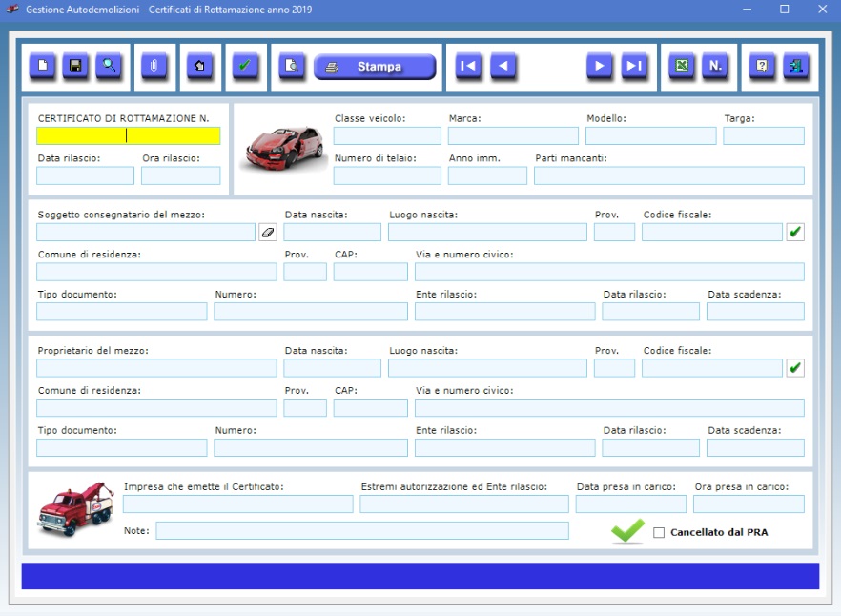
Task: Click the green checkmark toolbar button
Action: (x=245, y=66)
